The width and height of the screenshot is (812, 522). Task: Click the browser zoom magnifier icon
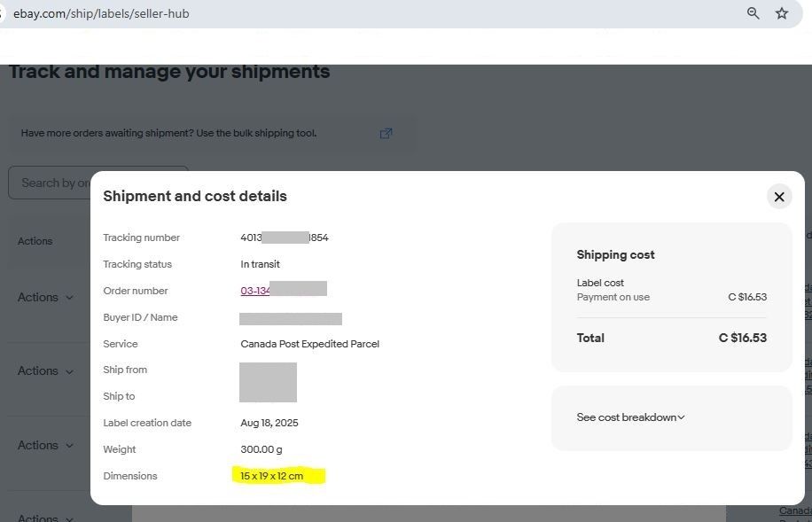(x=753, y=13)
